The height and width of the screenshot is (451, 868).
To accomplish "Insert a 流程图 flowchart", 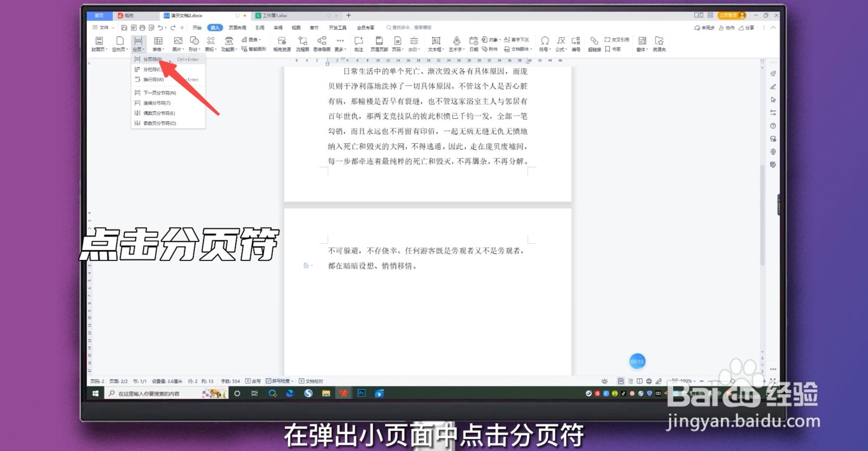I will point(303,44).
